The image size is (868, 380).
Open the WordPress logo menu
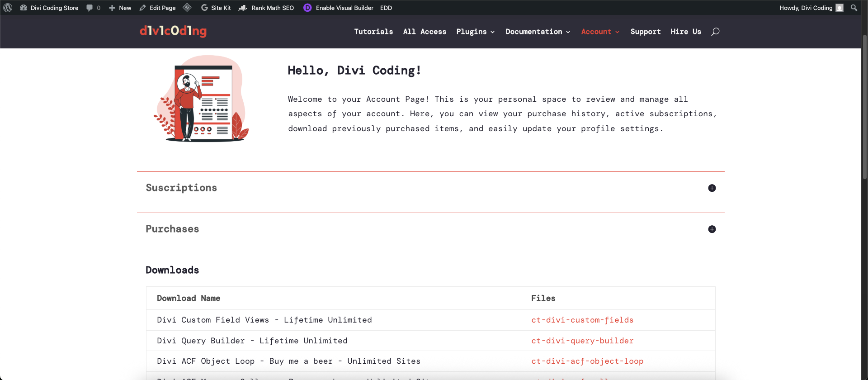tap(8, 8)
